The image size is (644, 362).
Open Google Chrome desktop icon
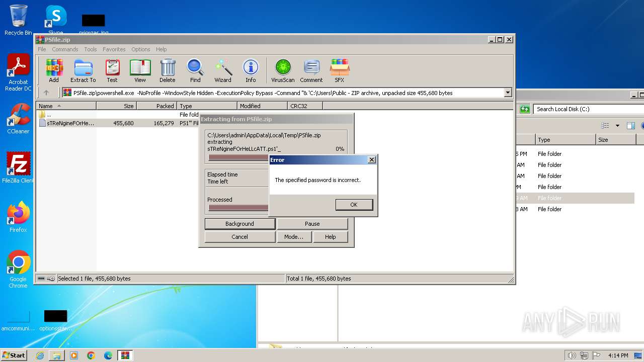[x=18, y=269]
